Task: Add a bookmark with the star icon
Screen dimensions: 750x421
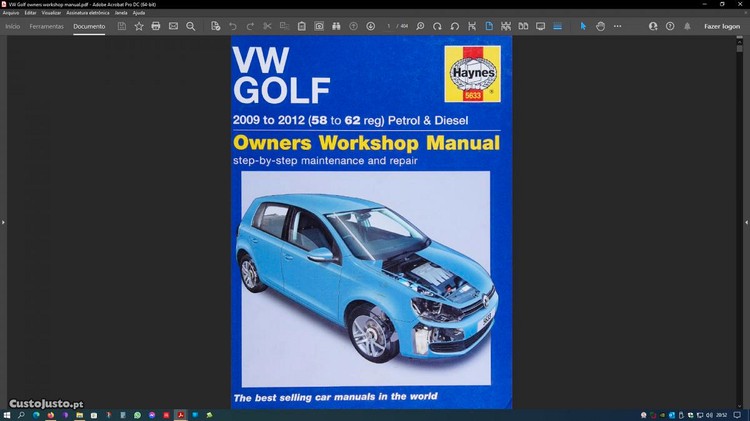Action: click(x=139, y=26)
